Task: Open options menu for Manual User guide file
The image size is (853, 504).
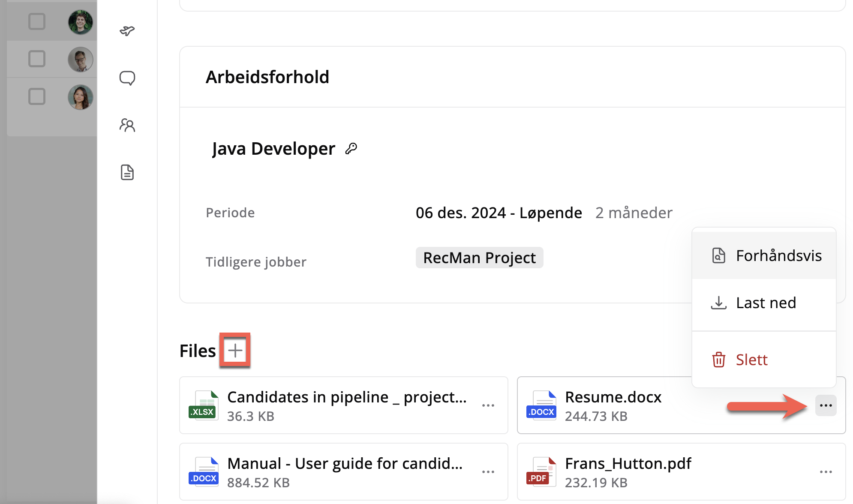Action: (488, 472)
